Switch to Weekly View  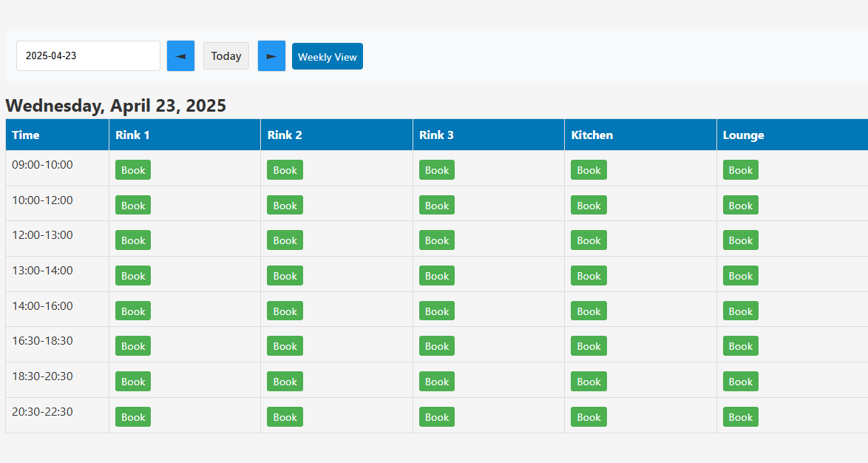coord(327,55)
